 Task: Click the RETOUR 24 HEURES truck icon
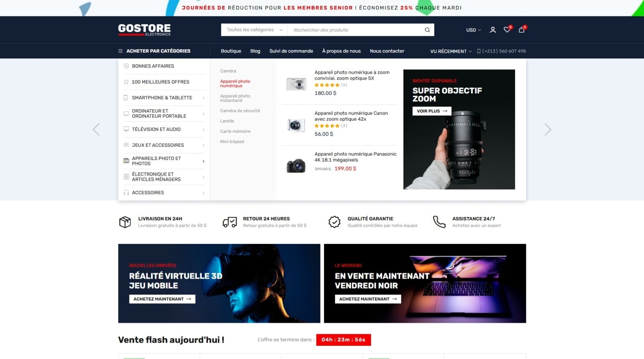click(x=230, y=222)
